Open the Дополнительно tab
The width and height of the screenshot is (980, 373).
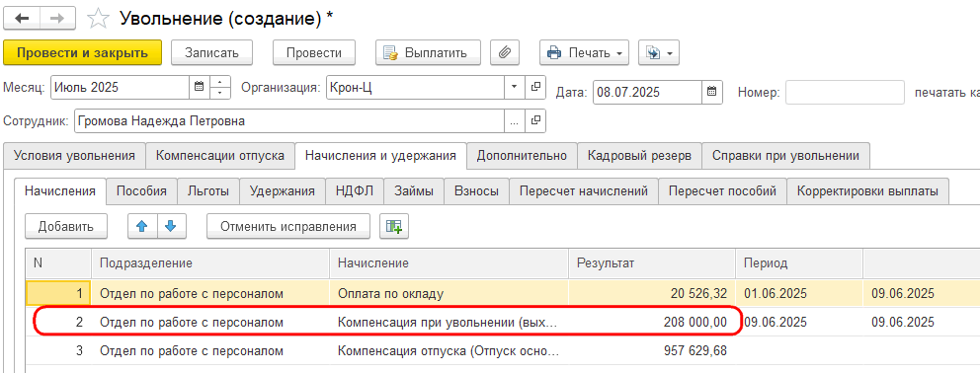522,156
